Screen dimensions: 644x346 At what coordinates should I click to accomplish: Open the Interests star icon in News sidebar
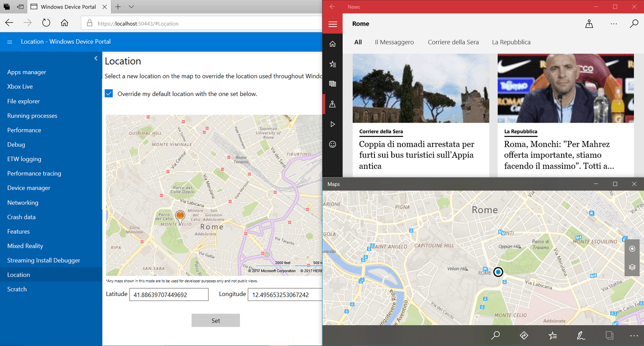tap(333, 64)
